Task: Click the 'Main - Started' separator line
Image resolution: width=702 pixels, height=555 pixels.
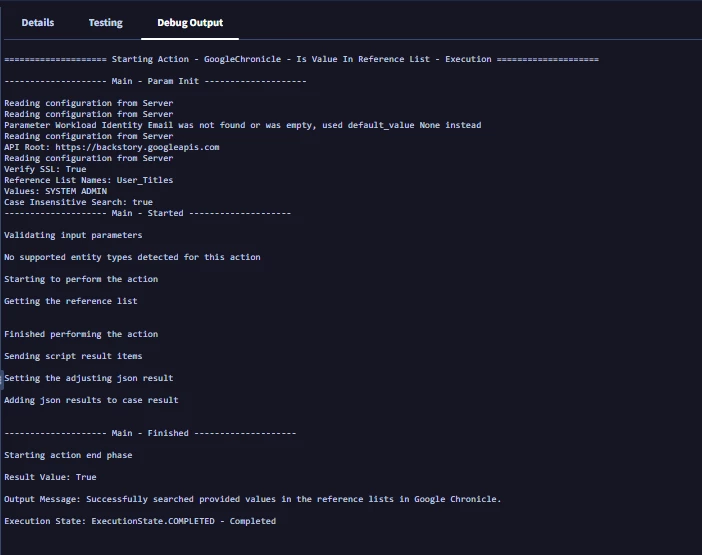Action: (x=148, y=213)
